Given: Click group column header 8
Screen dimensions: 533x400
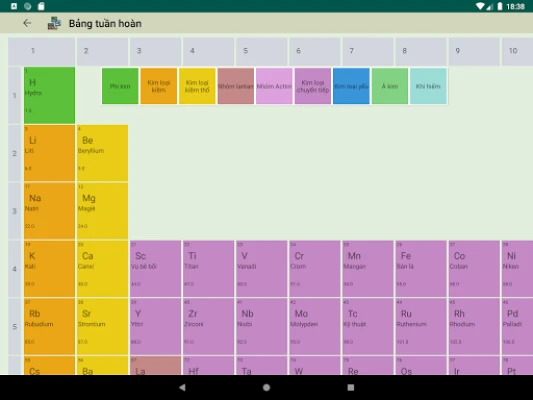Looking at the screenshot, I should pyautogui.click(x=421, y=51).
